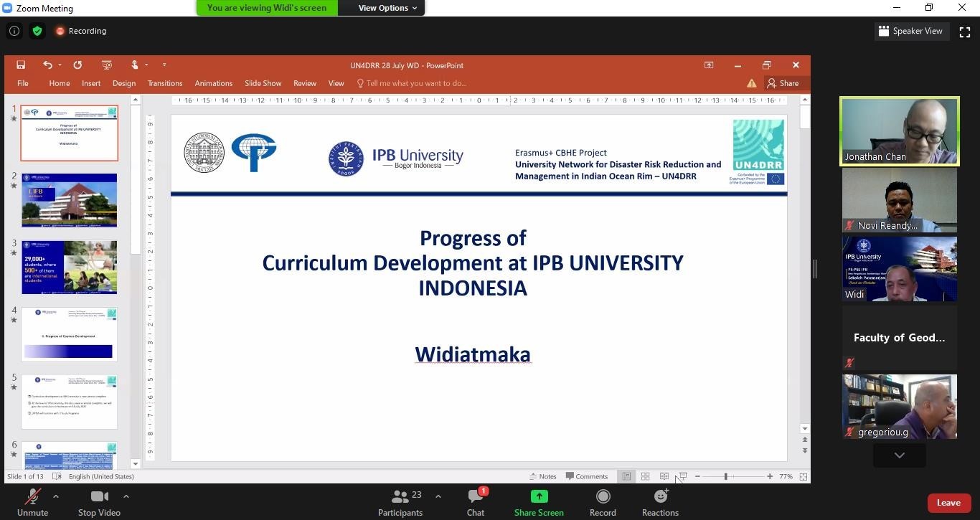Click the Zoom Meeting title bar app icon
The width and height of the screenshot is (980, 520).
[x=8, y=8]
